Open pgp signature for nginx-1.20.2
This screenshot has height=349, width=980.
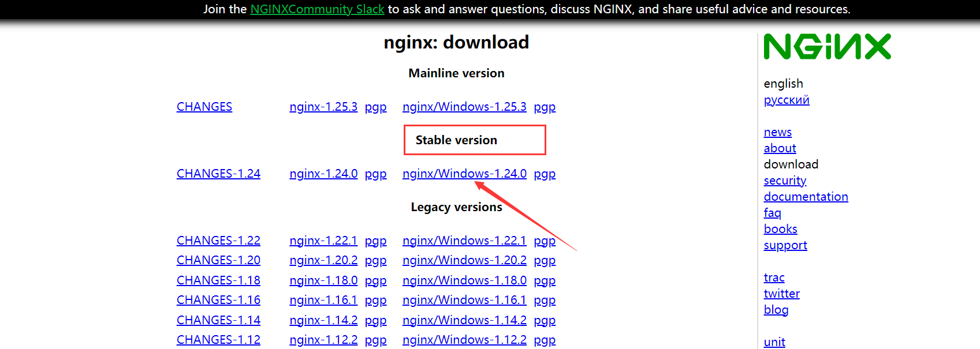click(x=375, y=261)
